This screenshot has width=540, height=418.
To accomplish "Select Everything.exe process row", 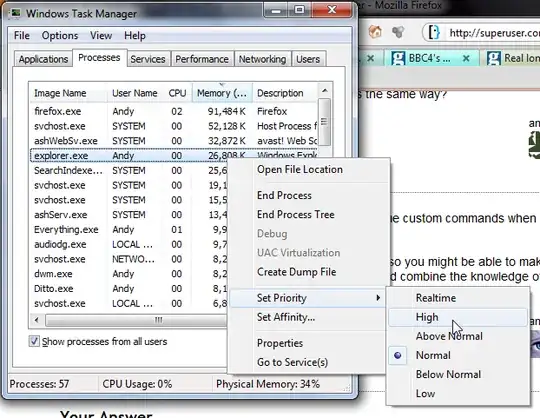I will pos(129,230).
